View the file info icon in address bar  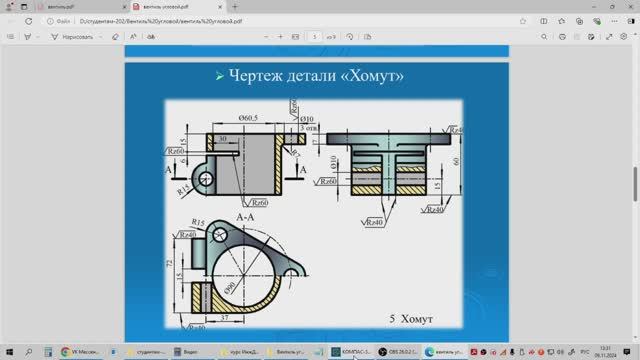(50, 21)
